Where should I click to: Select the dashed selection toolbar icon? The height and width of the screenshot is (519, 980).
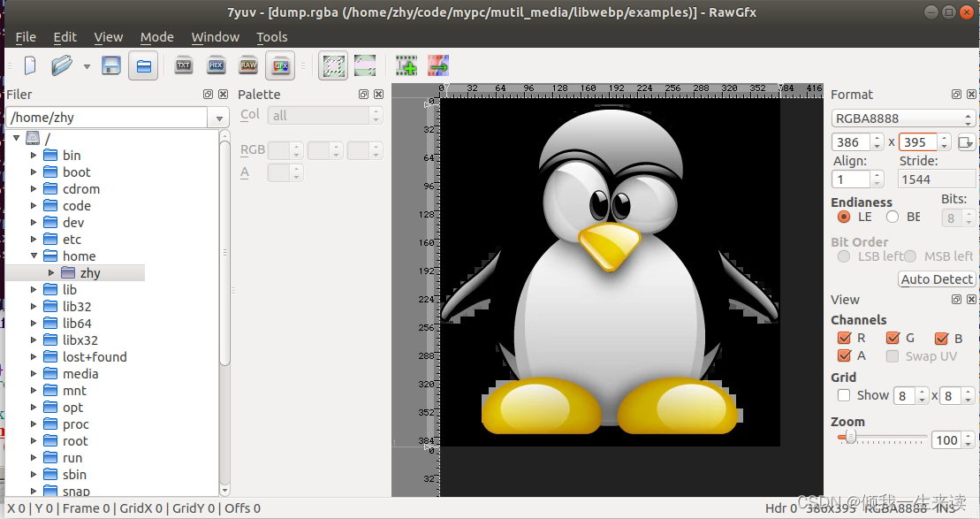pos(333,65)
